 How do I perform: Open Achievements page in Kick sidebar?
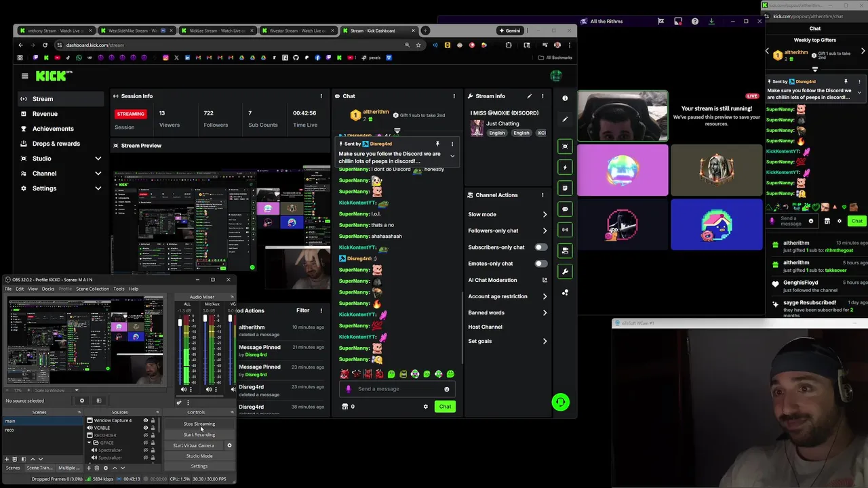53,129
